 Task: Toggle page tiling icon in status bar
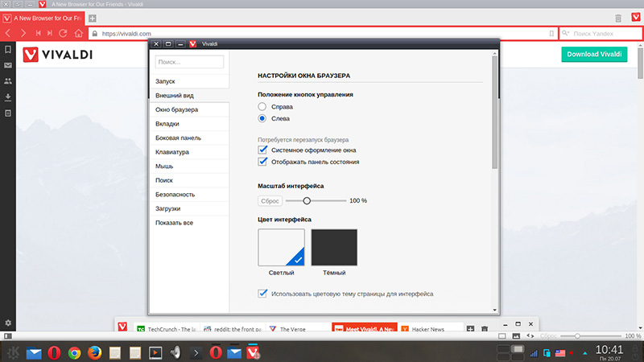(502, 335)
